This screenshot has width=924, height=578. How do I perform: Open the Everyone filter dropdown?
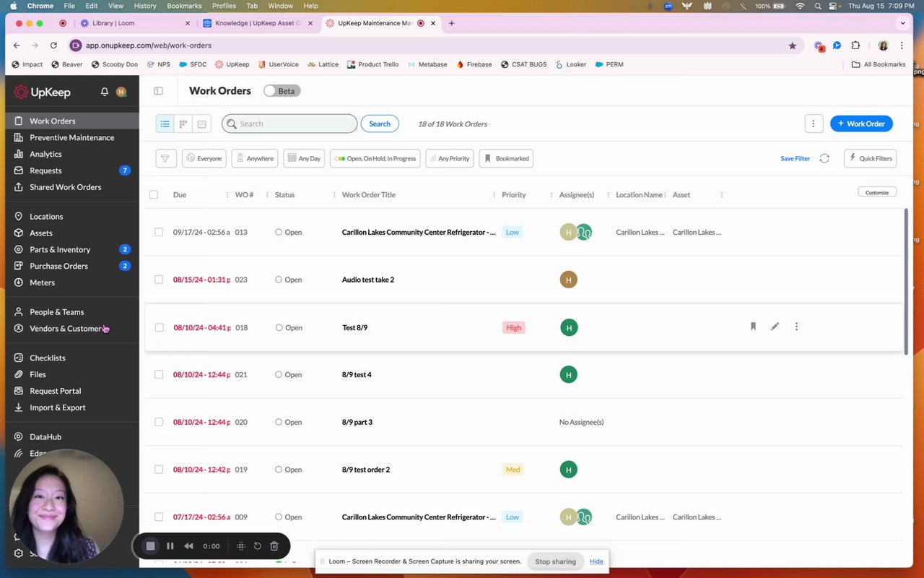(204, 158)
